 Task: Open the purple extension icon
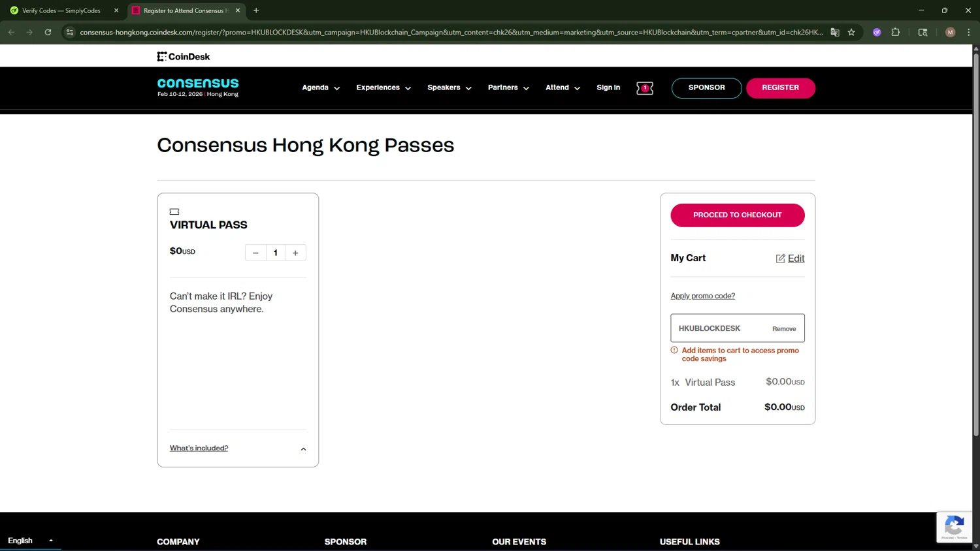click(877, 32)
